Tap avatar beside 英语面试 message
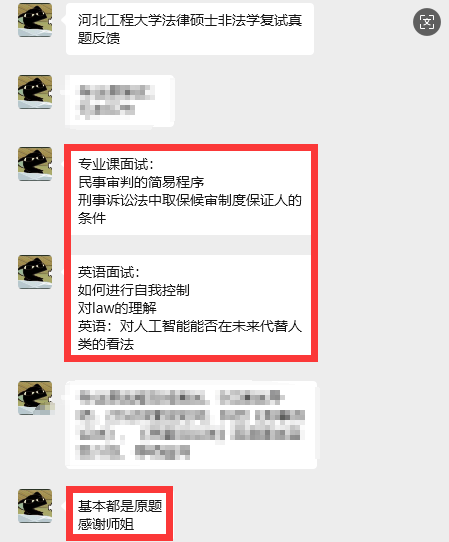Screen dimensions: 449x542 35,272
